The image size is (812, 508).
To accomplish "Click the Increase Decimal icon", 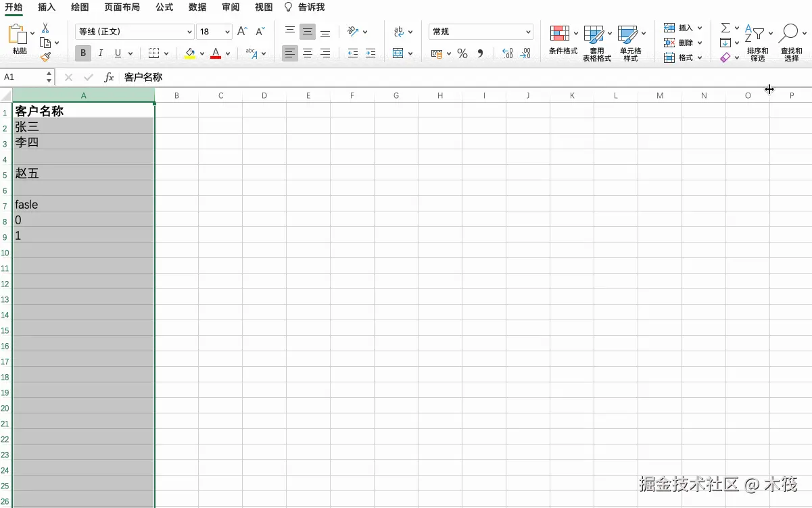I will [507, 53].
